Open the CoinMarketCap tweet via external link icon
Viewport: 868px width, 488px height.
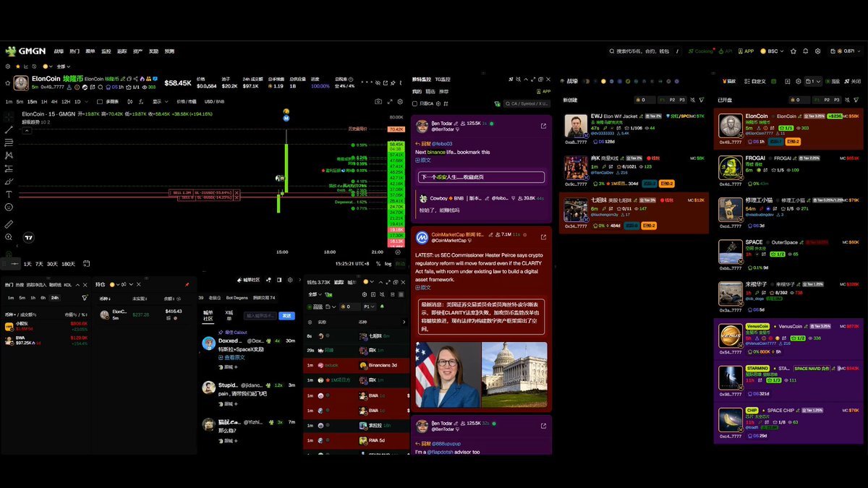pos(543,236)
